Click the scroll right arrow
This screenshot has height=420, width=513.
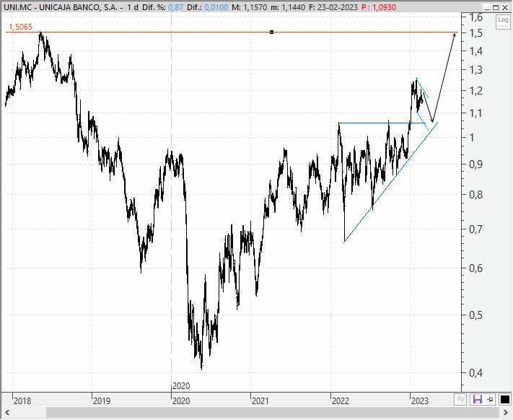[x=506, y=412]
